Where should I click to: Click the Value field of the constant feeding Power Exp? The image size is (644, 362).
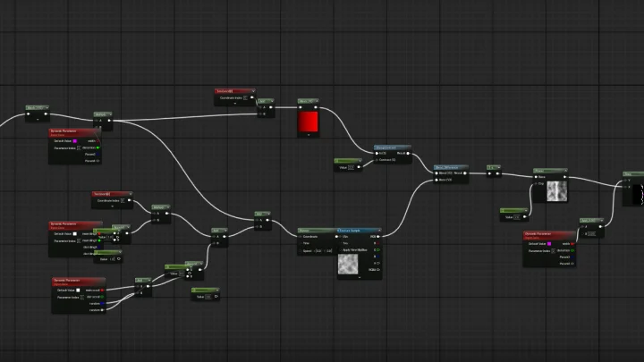point(517,217)
